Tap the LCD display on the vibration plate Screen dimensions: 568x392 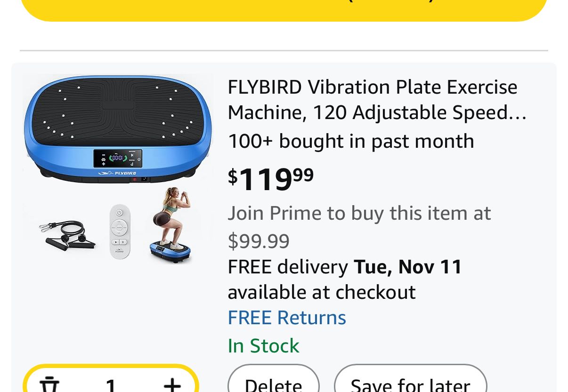[118, 158]
